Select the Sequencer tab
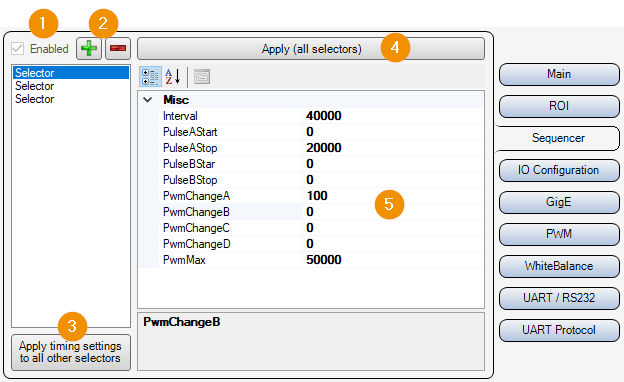This screenshot has width=624, height=382. click(558, 138)
